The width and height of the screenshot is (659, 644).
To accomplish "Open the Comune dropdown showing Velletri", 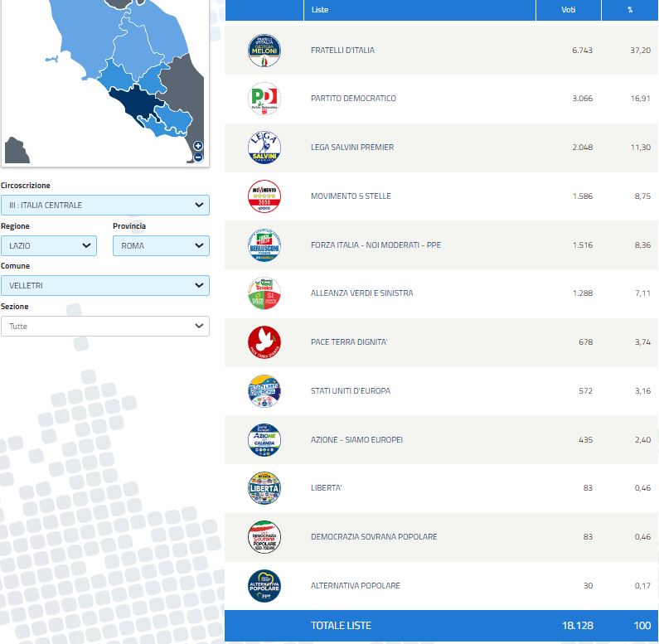I will point(104,285).
